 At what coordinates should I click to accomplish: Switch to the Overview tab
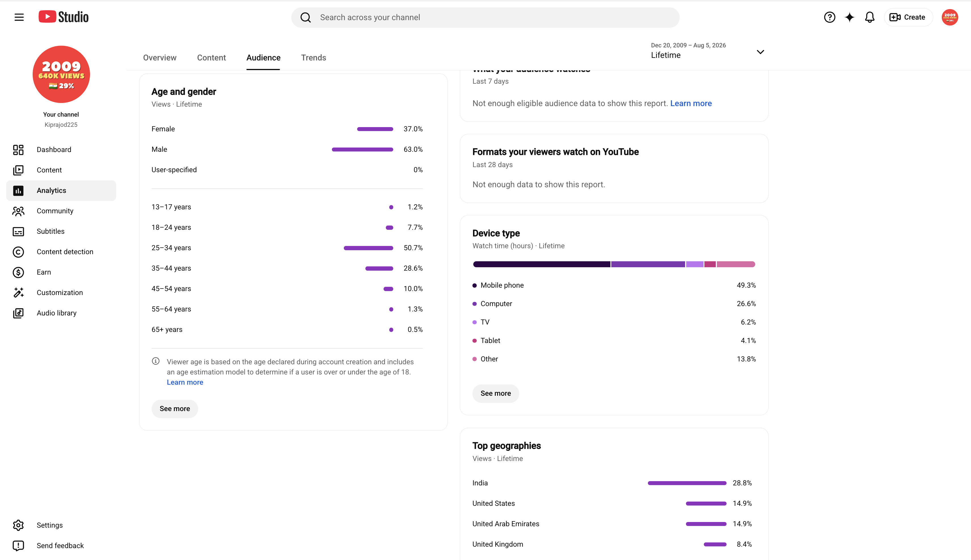(x=160, y=58)
